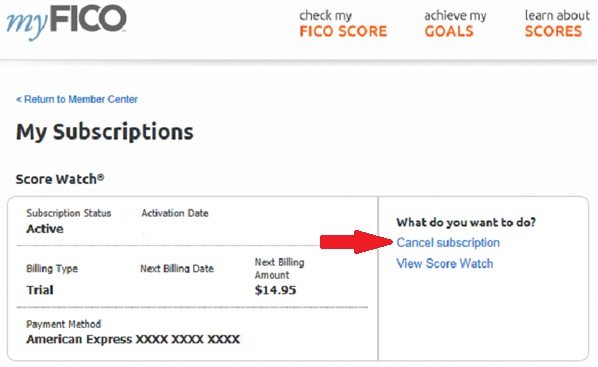Open the achieve my GOALS menu
The image size is (598, 367).
pos(455,24)
